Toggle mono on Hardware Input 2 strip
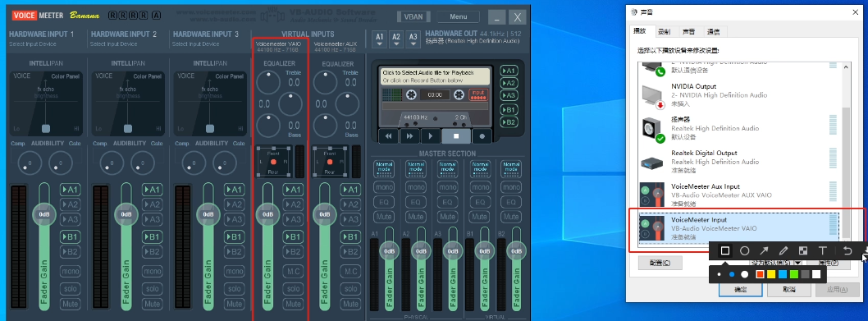 point(153,271)
